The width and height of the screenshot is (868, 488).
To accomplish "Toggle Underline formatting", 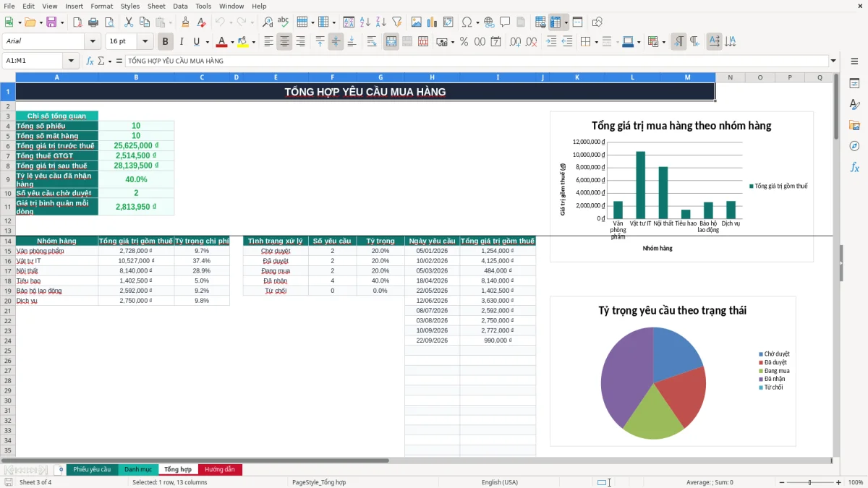I will click(x=196, y=42).
